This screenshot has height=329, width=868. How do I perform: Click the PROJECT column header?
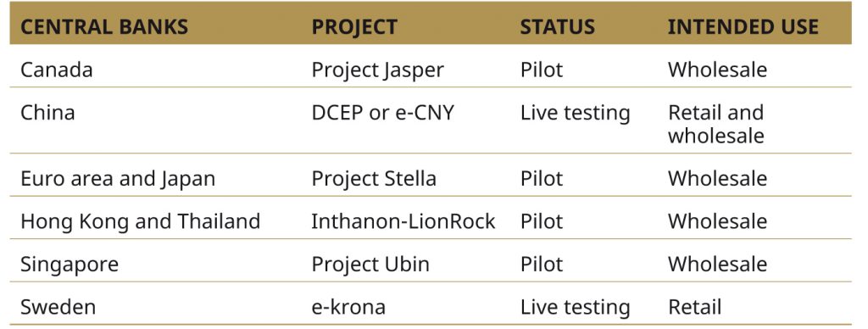354,26
